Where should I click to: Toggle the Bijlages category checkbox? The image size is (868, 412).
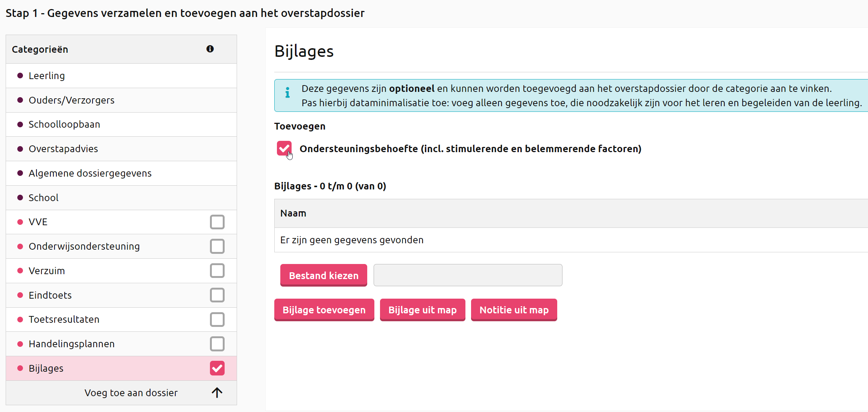(x=217, y=368)
